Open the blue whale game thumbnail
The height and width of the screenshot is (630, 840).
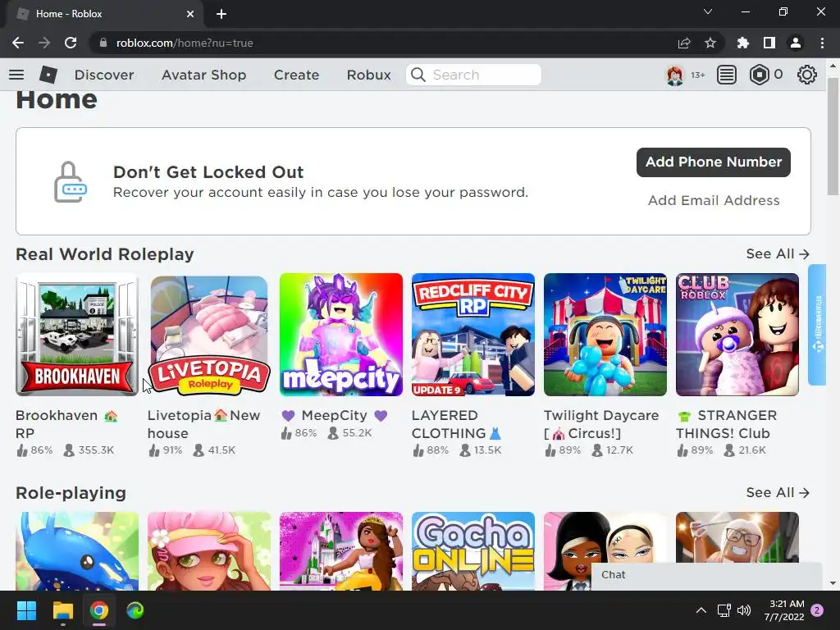(77, 551)
